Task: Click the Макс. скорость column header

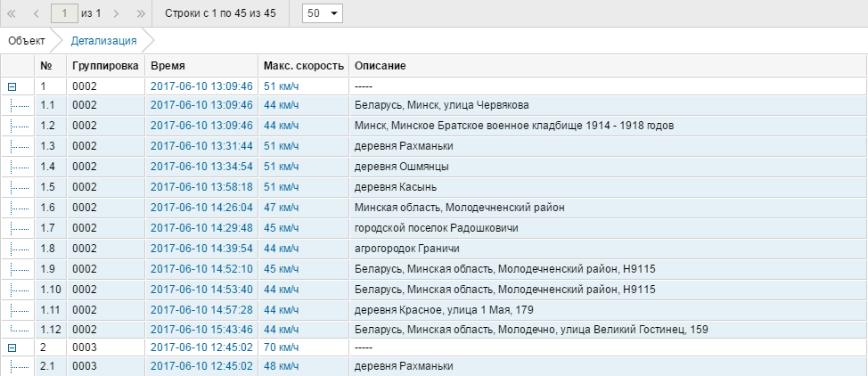Action: tap(303, 67)
